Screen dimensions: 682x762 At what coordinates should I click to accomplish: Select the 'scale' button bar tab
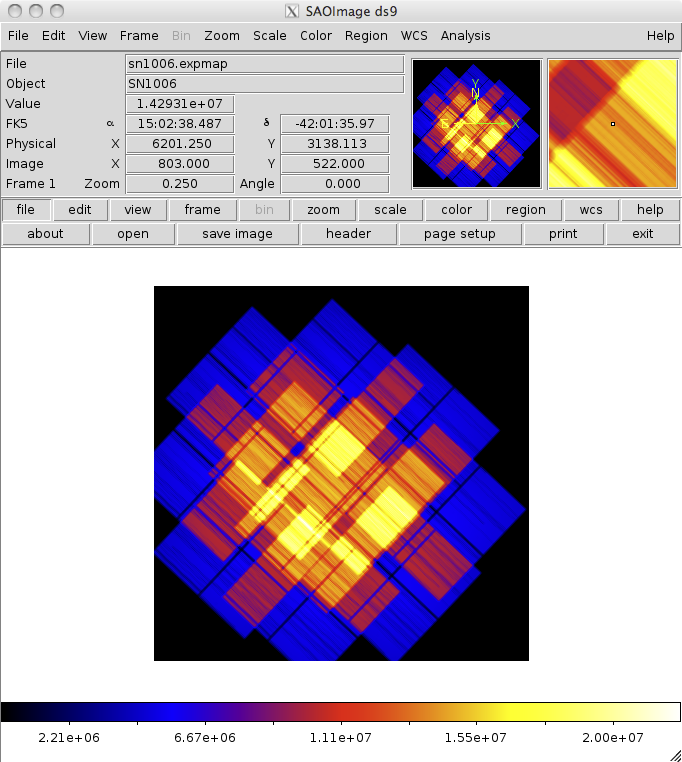390,210
